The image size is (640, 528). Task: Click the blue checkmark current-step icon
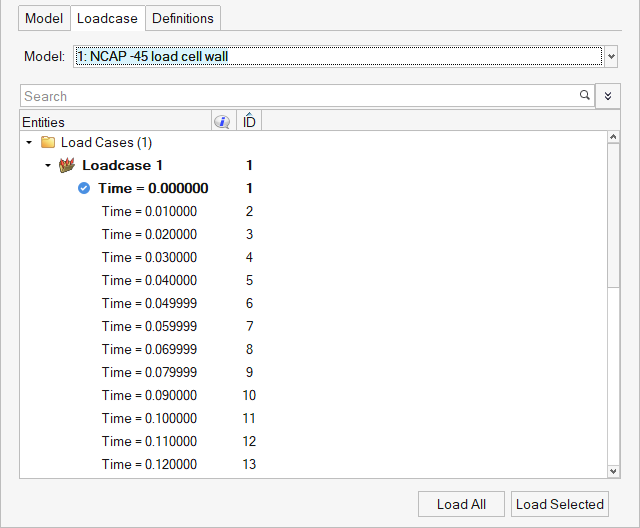(x=84, y=188)
